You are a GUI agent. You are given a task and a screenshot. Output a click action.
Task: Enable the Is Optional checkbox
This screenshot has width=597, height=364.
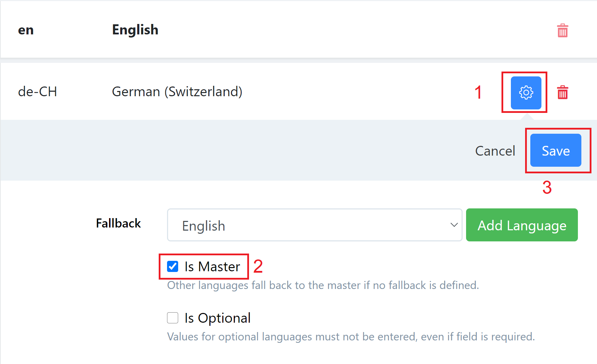coord(173,318)
